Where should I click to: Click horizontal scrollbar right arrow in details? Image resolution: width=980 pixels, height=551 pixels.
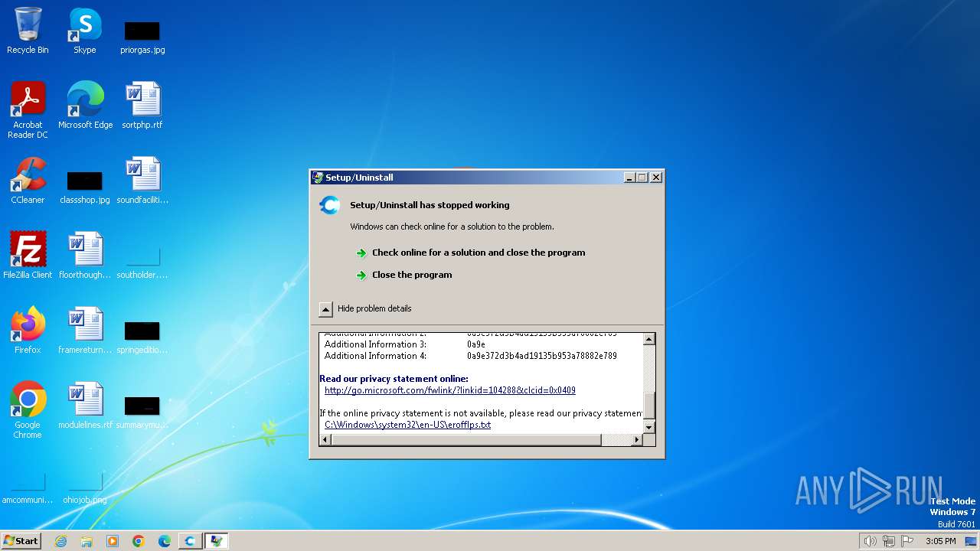click(636, 440)
